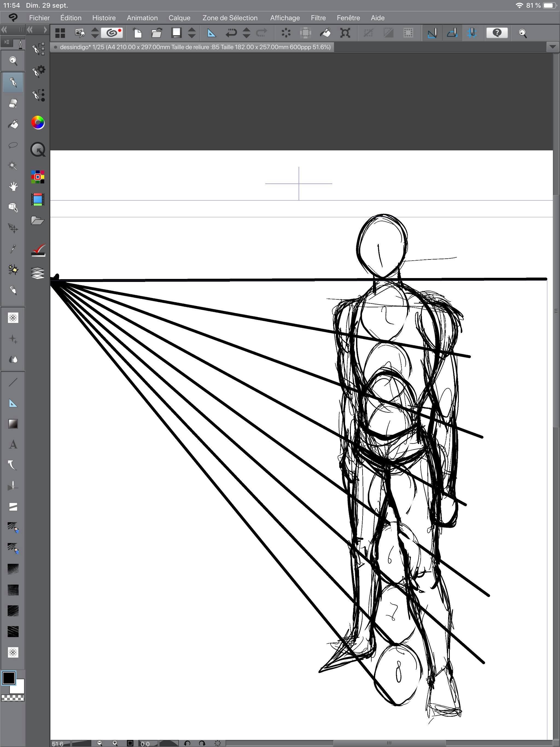Click the undo arrow button
The height and width of the screenshot is (747, 560).
231,33
